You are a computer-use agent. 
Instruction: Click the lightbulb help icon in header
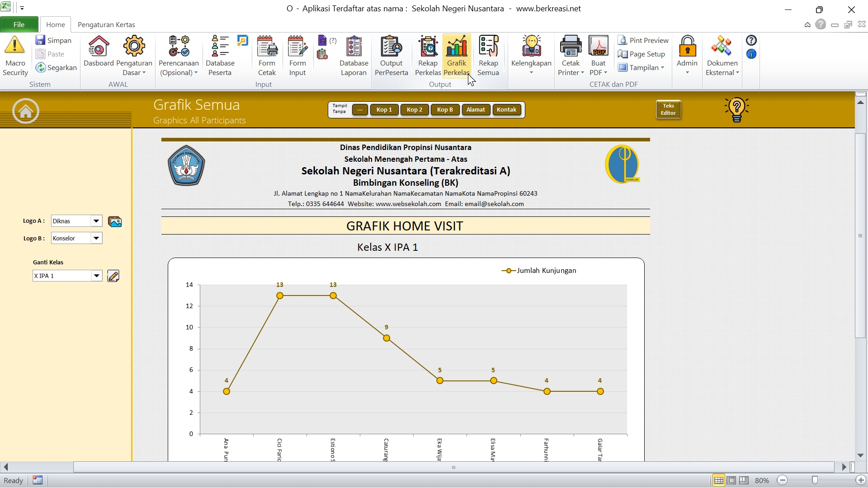[x=736, y=110]
